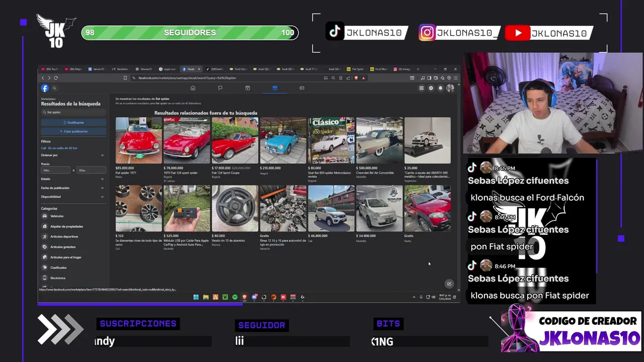644x362 pixels.
Task: Open Fiat spider 1971 listing photo
Action: pyautogui.click(x=139, y=140)
